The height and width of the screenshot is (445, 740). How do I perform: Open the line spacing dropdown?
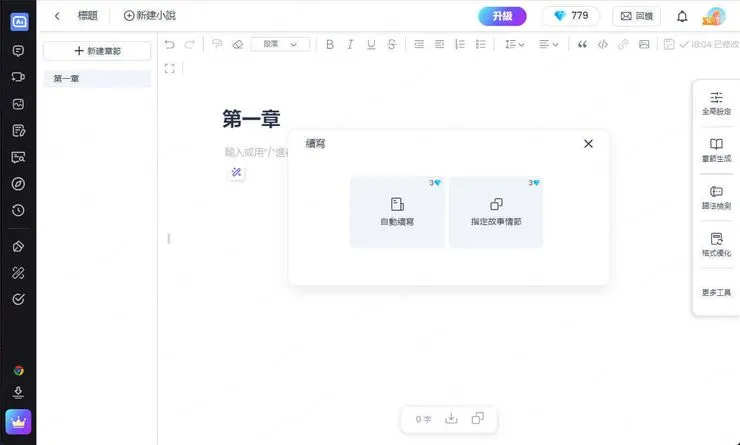[514, 44]
